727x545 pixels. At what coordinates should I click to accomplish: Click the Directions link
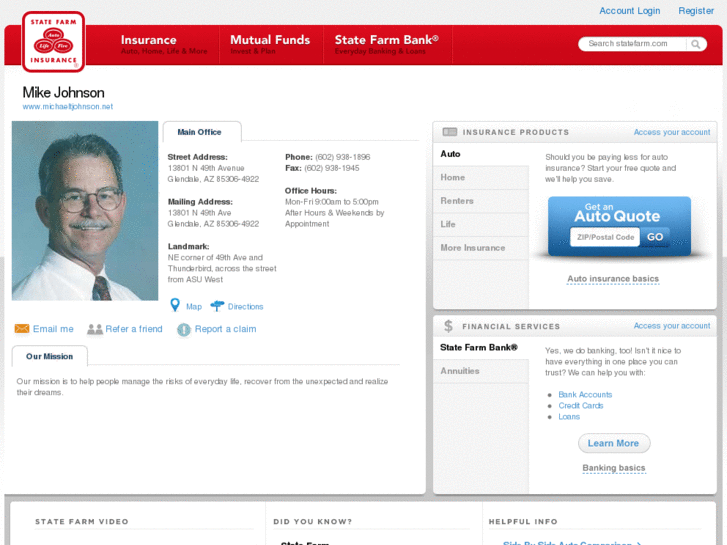click(245, 307)
